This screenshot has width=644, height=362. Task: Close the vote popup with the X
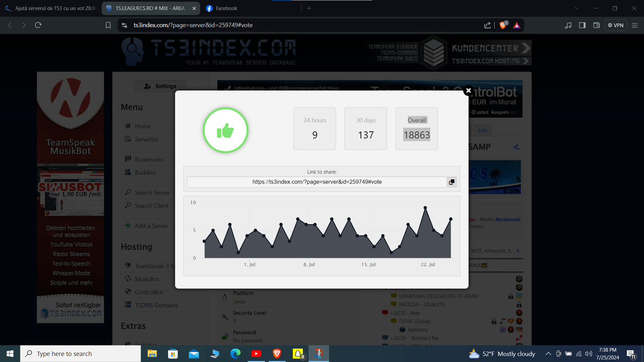468,90
